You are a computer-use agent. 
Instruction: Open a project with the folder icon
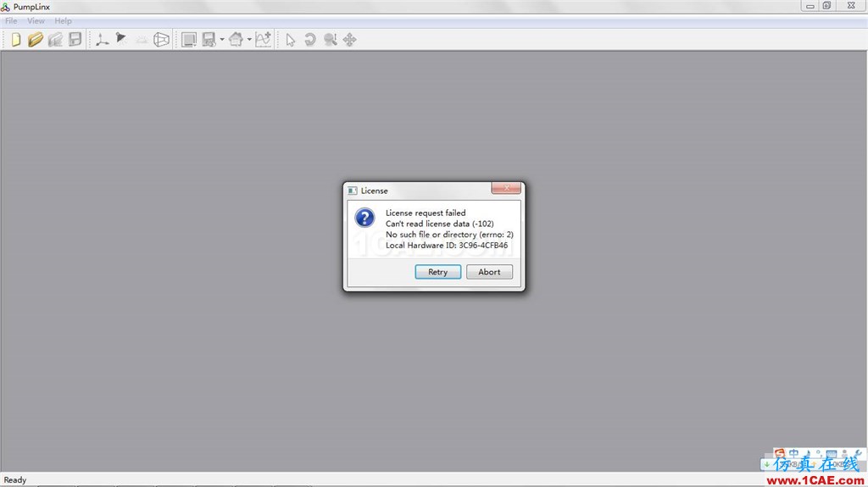[x=36, y=40]
